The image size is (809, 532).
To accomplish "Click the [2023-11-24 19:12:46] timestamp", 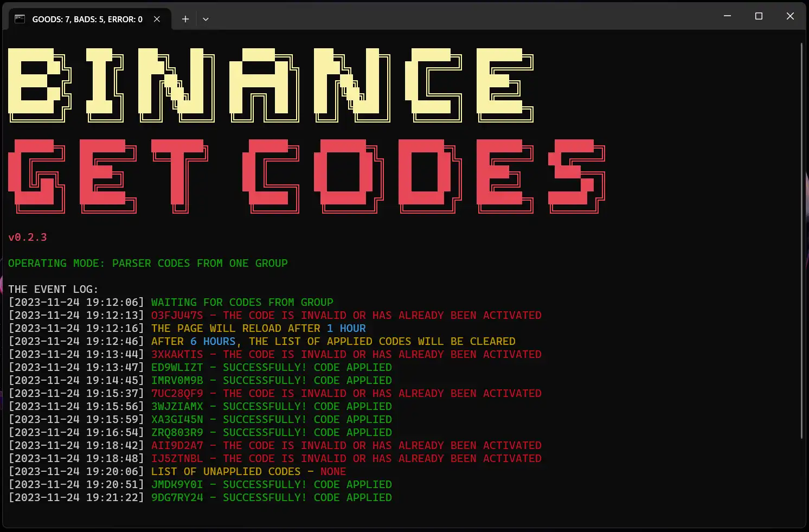I will coord(76,341).
